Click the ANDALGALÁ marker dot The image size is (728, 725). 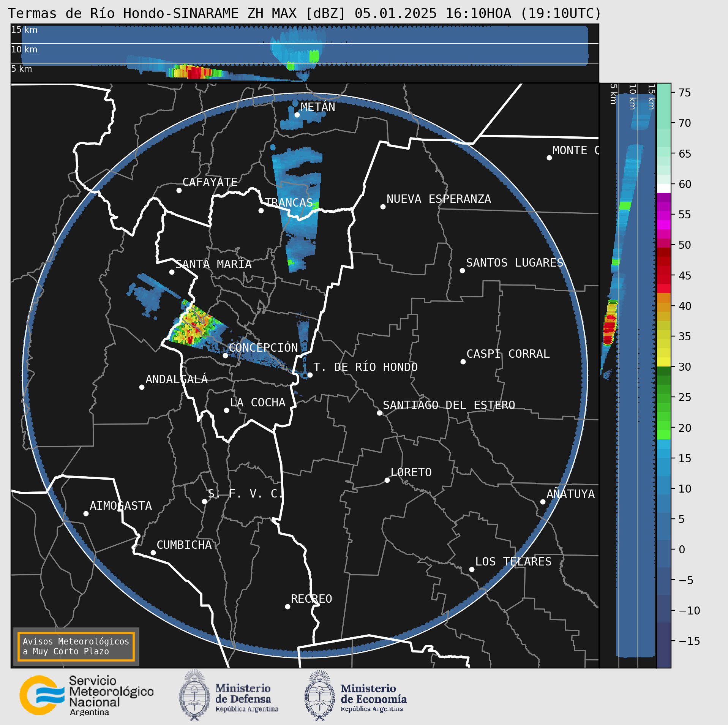(x=142, y=387)
